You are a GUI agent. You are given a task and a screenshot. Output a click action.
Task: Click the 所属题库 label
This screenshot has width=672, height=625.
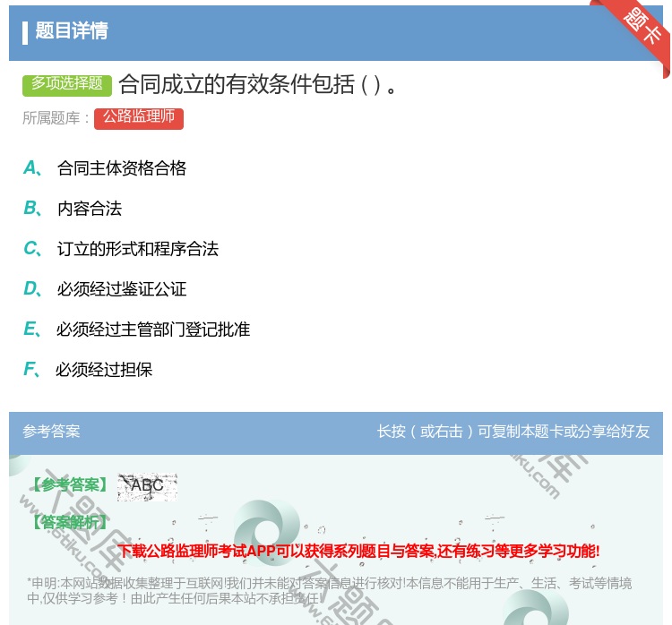tap(56, 118)
